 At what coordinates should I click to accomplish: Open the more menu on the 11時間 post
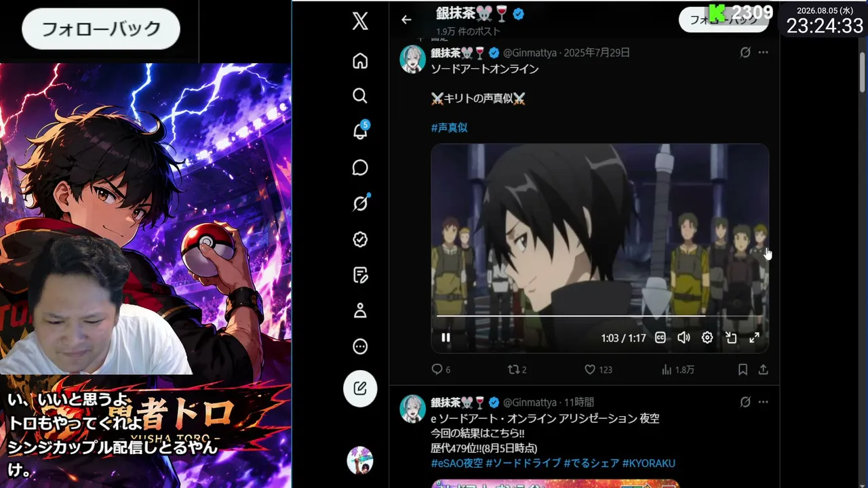click(x=764, y=402)
